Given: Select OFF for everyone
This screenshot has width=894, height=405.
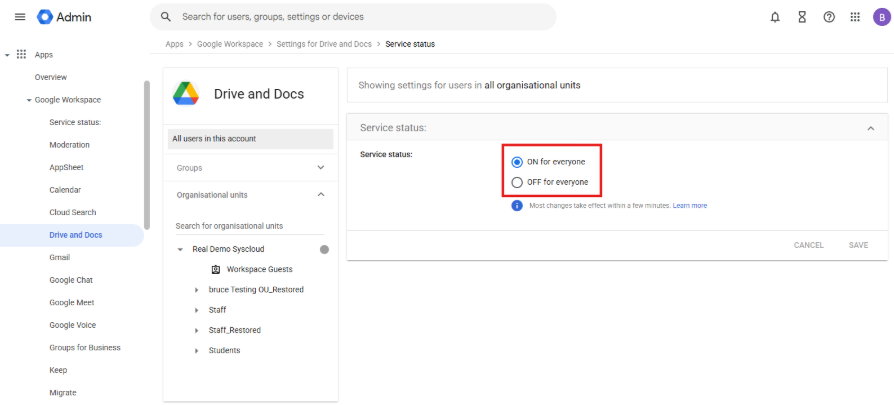Looking at the screenshot, I should [517, 183].
